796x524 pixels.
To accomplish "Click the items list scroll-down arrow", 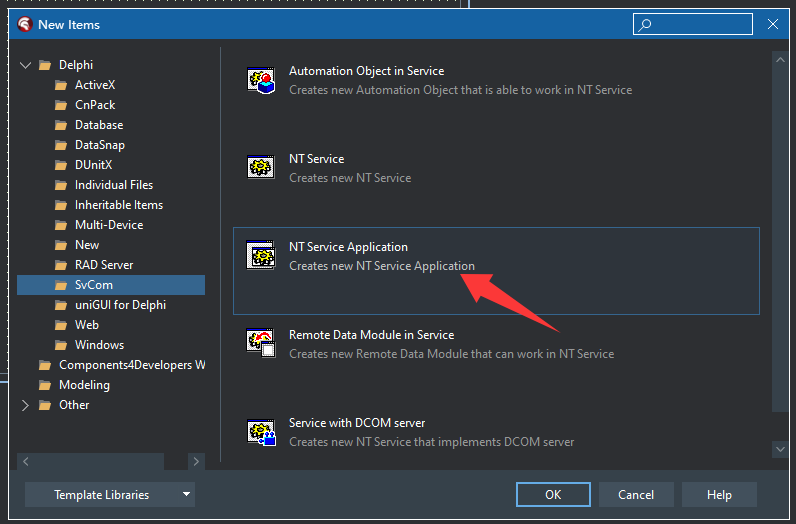I will click(x=780, y=449).
